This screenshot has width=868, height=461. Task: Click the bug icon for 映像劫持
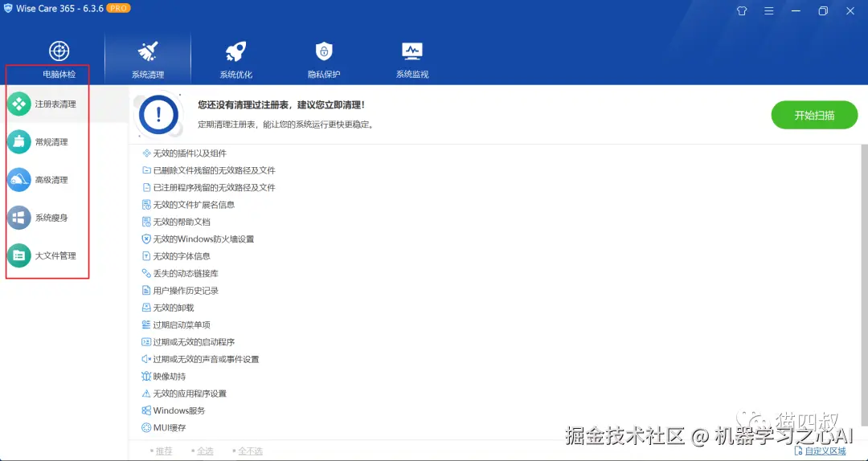coord(147,377)
